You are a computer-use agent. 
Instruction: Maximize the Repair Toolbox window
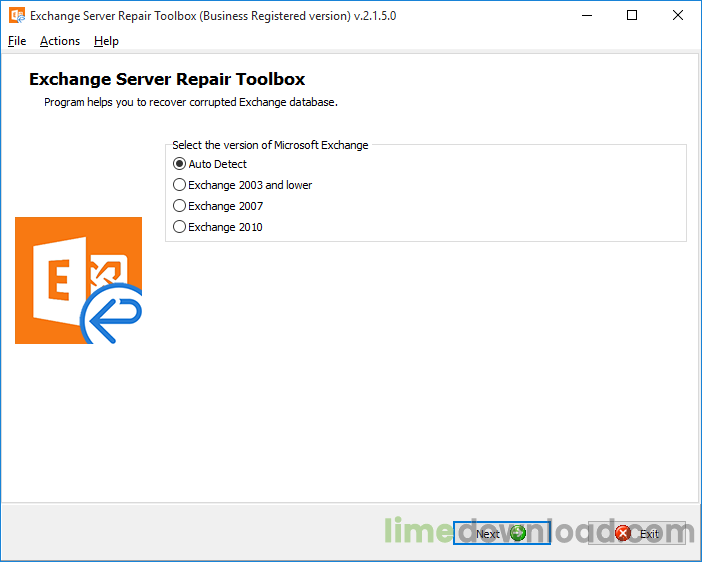click(632, 16)
